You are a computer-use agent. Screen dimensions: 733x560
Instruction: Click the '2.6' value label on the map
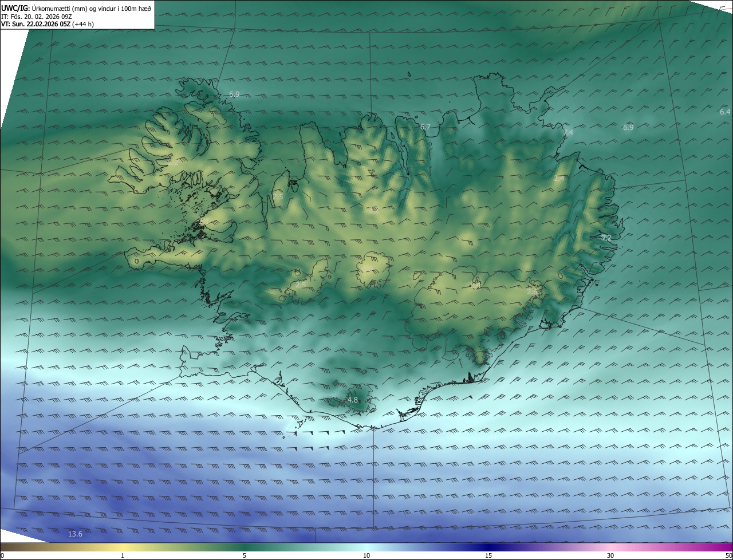[x=532, y=291]
